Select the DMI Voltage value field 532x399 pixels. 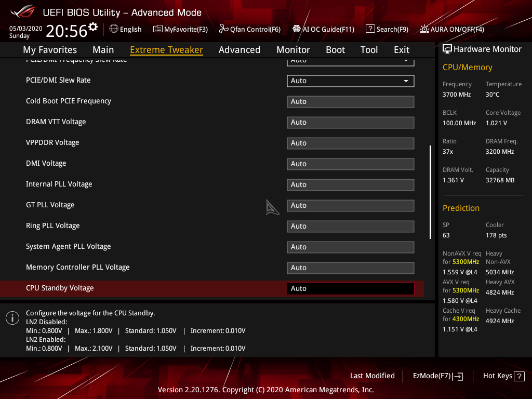(x=351, y=164)
